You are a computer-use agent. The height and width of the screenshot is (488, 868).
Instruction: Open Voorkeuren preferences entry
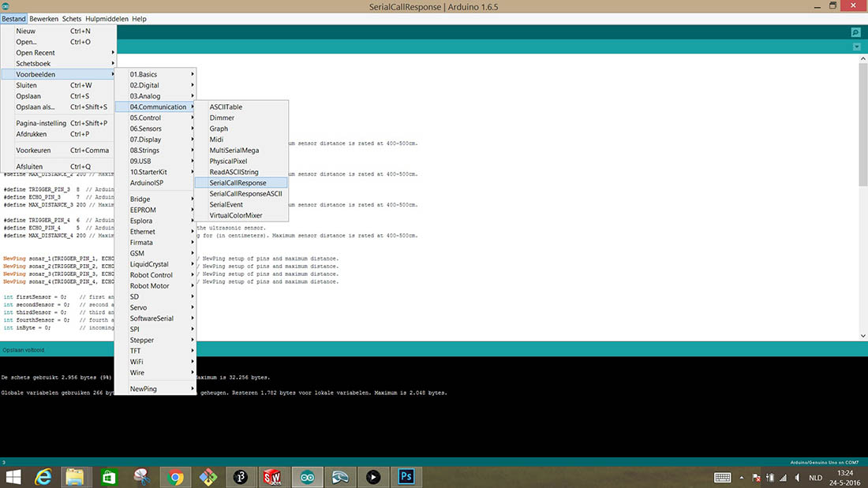point(58,150)
